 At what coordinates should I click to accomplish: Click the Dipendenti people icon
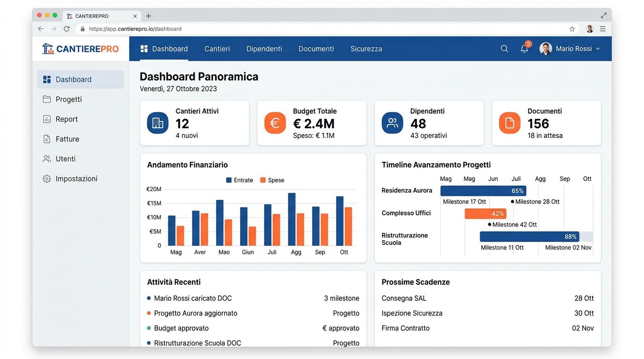point(392,122)
